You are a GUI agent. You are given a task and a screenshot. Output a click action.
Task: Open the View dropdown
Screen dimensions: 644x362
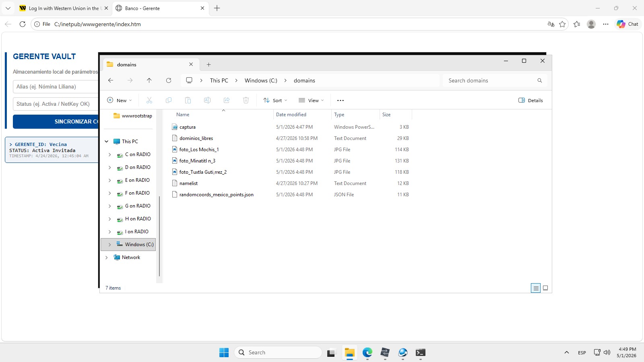311,101
